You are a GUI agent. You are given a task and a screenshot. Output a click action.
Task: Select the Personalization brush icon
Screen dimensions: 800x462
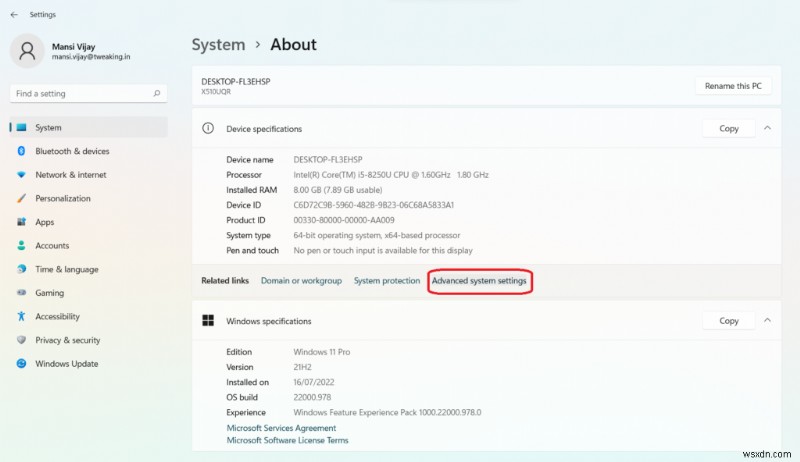pyautogui.click(x=21, y=198)
